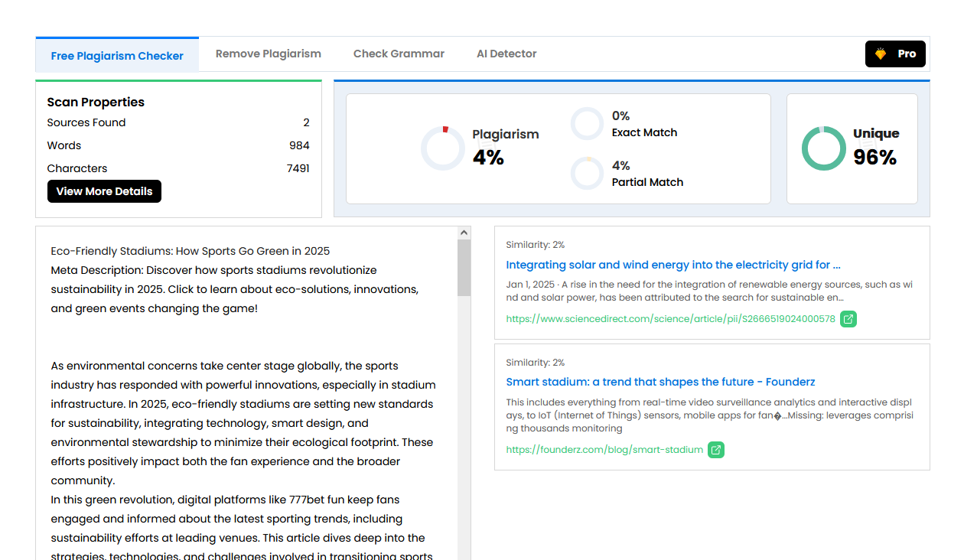Click the Unique 96% green ring chart
Viewport: 977px width, 560px height.
point(824,148)
